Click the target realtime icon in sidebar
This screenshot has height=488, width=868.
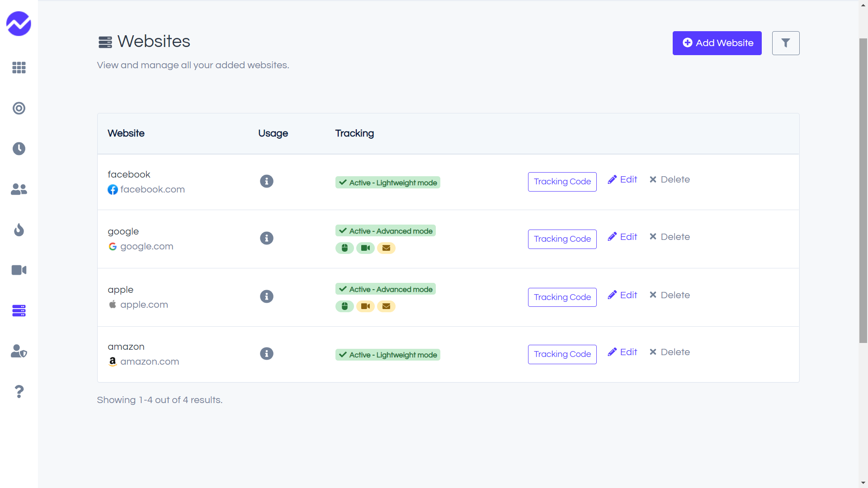tap(19, 108)
